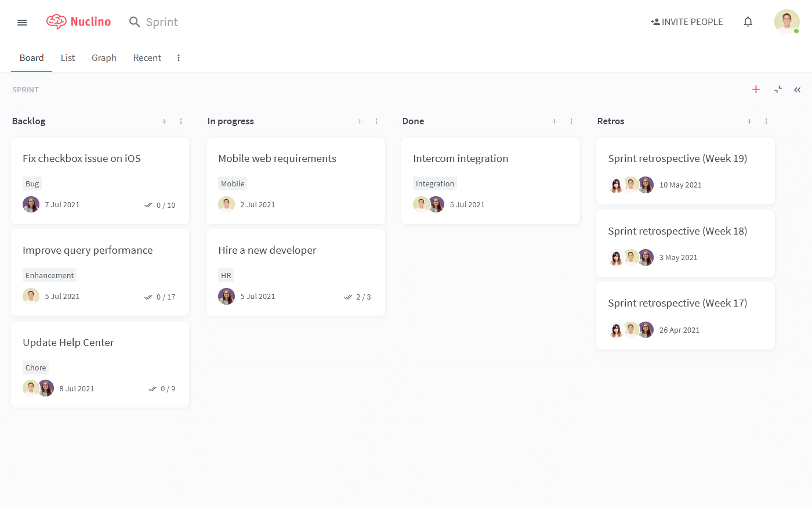Open Fix checkbox issue on iOS card
Viewport: 812px width, 508px height.
(100, 181)
